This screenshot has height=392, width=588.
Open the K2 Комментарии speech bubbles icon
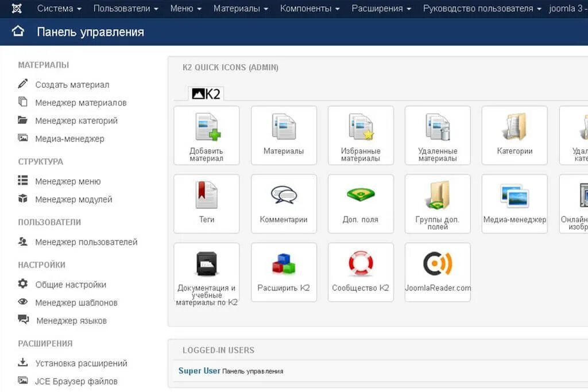pos(284,204)
